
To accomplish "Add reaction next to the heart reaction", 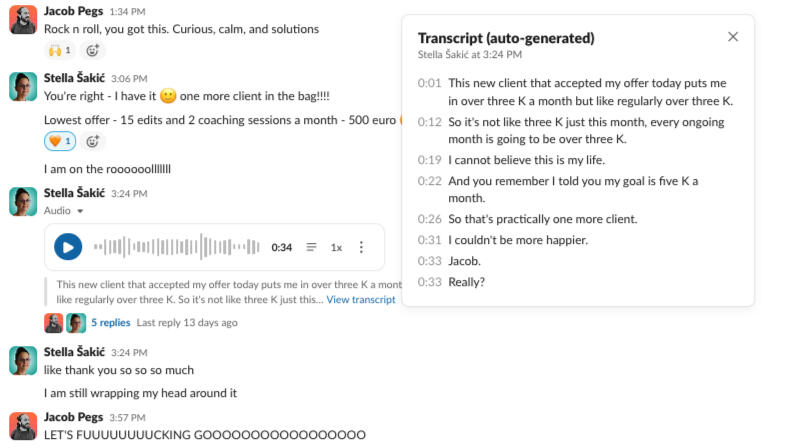I will (x=93, y=141).
